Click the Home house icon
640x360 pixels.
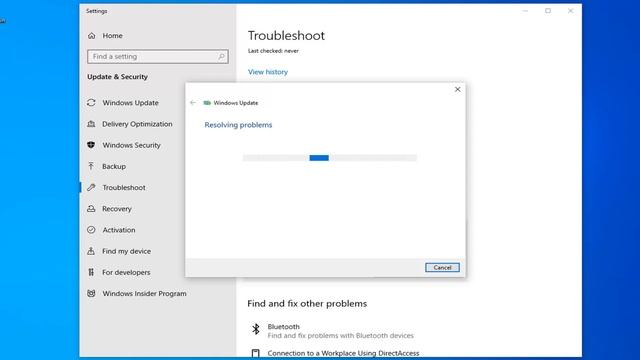(91, 36)
